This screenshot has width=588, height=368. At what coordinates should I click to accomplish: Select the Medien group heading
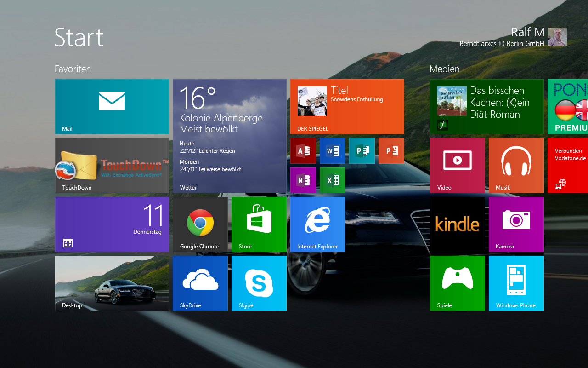(x=445, y=69)
